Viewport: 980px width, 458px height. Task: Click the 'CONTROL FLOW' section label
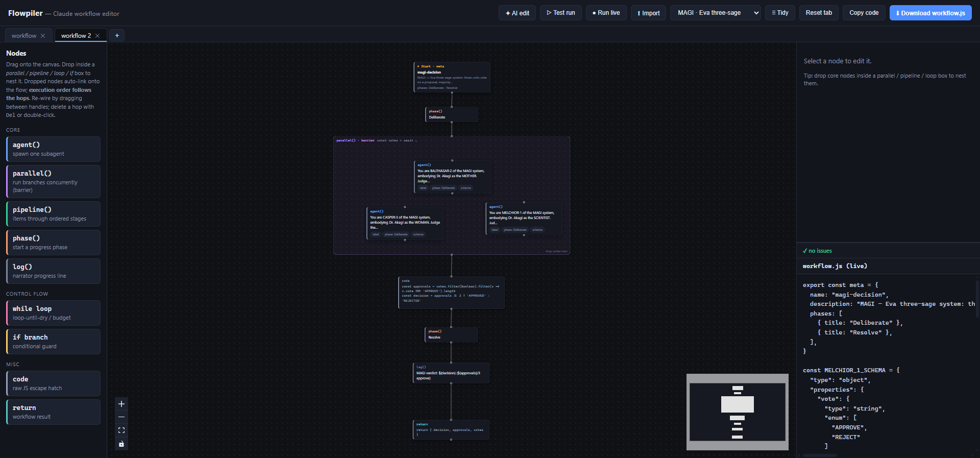point(27,294)
